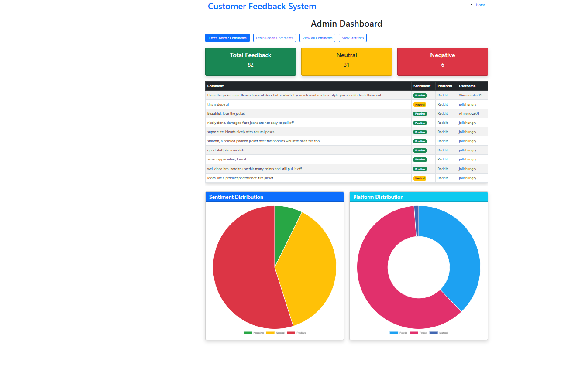Toggle the Positive legend item in Sentiment chart
The image size is (568, 392).
pyautogui.click(x=296, y=333)
